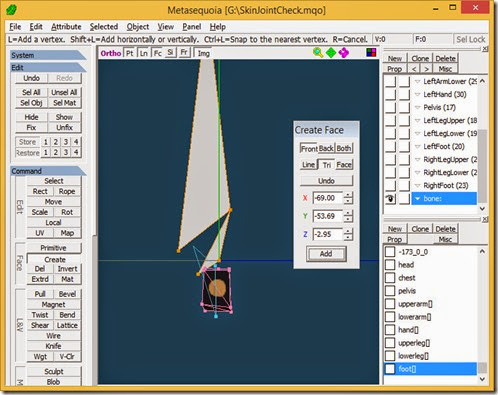Collapse the Edit panel header
The height and width of the screenshot is (395, 498).
click(x=48, y=68)
